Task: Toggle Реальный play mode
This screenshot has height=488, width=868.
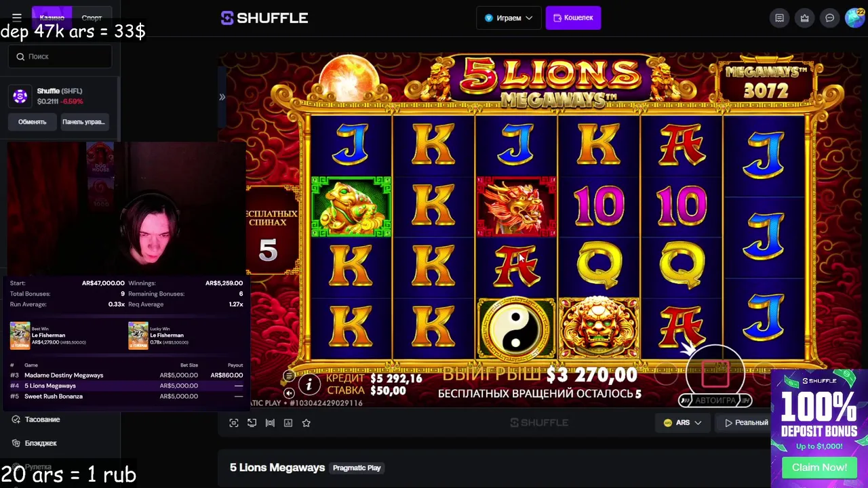Action: [x=746, y=423]
